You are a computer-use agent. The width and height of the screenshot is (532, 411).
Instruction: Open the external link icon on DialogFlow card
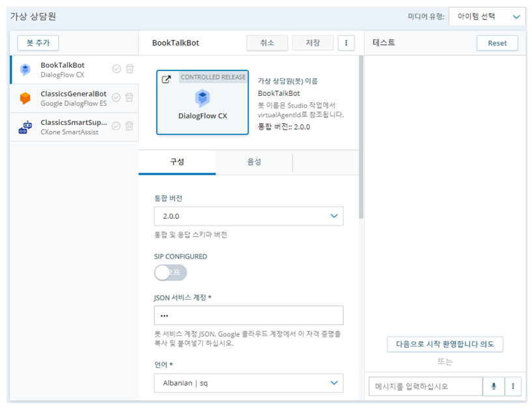coord(166,79)
